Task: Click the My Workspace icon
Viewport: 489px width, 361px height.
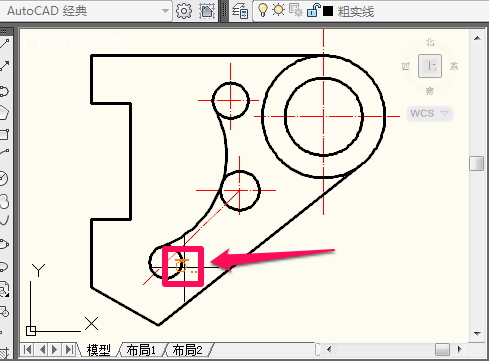Action: click(x=207, y=11)
